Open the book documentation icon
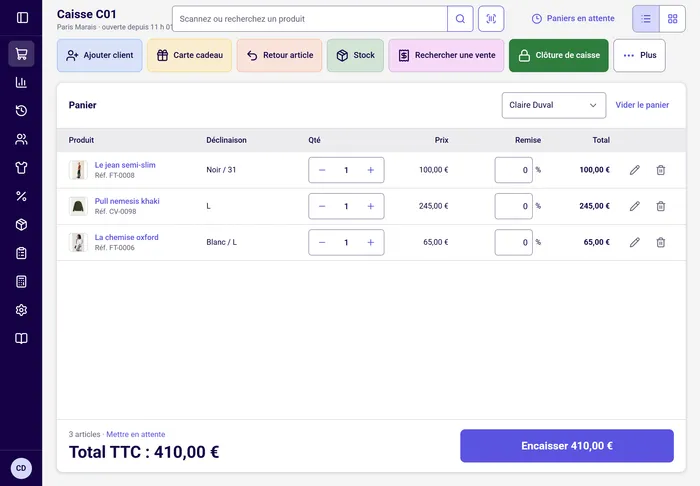700x486 pixels. pyautogui.click(x=21, y=338)
